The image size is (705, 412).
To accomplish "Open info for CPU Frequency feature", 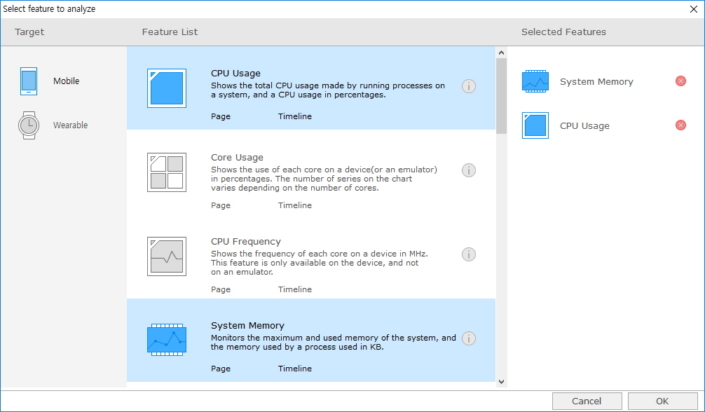I will pos(468,255).
